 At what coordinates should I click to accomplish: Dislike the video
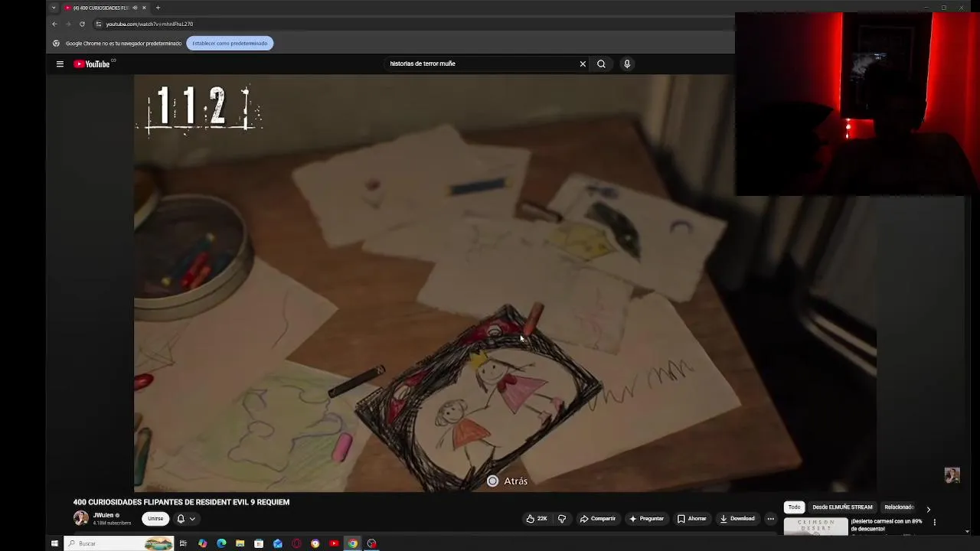click(x=562, y=519)
